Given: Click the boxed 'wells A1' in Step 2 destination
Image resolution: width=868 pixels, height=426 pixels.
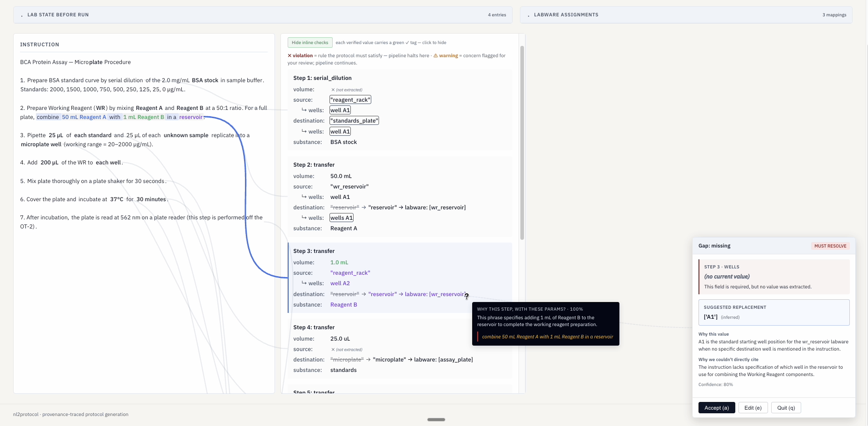Looking at the screenshot, I should (x=342, y=218).
